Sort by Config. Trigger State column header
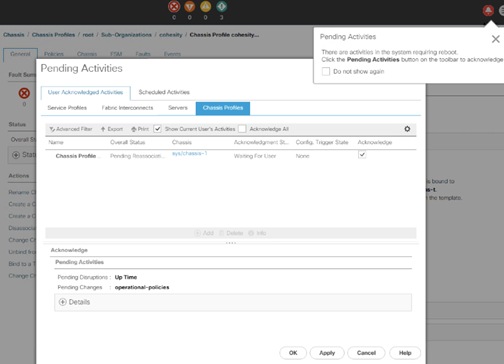The width and height of the screenshot is (504, 364). pos(322,142)
